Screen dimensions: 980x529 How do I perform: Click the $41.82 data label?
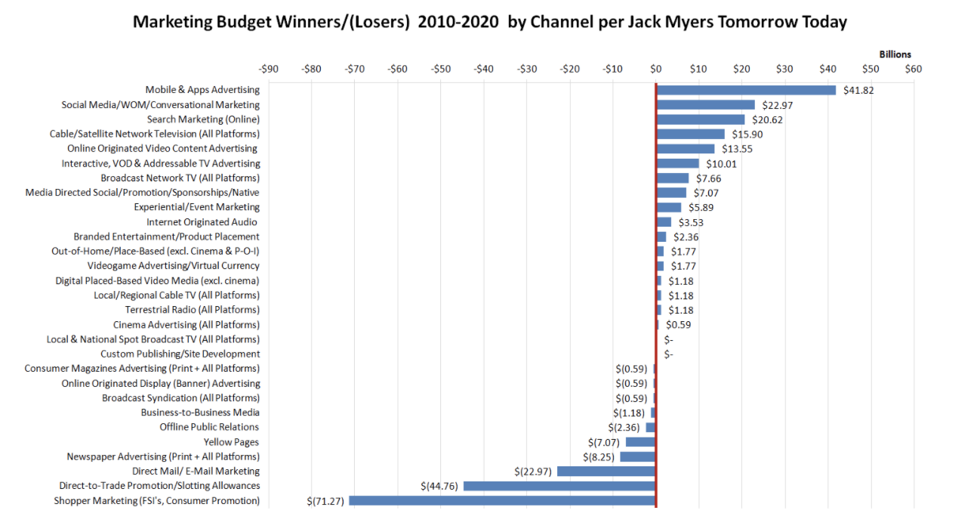click(858, 90)
